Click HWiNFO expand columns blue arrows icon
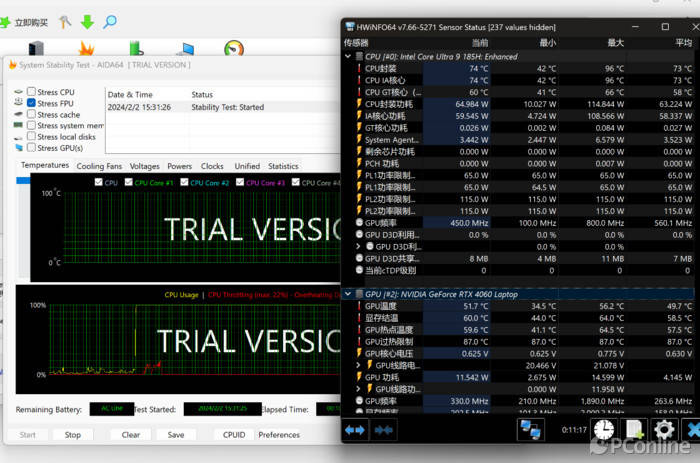 tap(355, 429)
